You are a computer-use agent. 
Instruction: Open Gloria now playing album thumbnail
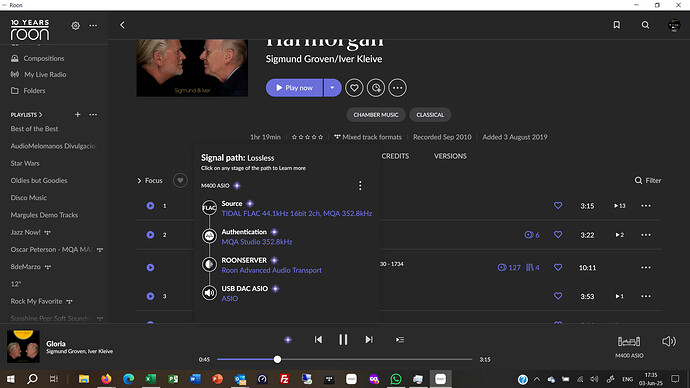(23, 347)
